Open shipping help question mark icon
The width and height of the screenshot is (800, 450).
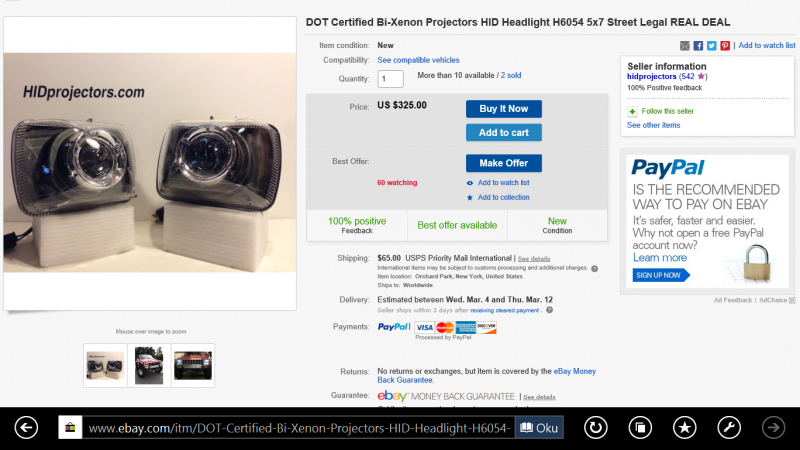[x=594, y=268]
